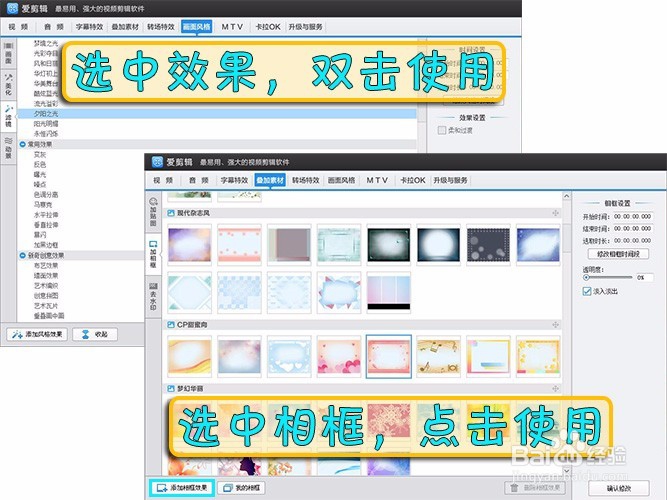Image resolution: width=667 pixels, height=500 pixels.
Task: Click move icon on CP甜蜜向 header
Action: (x=555, y=325)
